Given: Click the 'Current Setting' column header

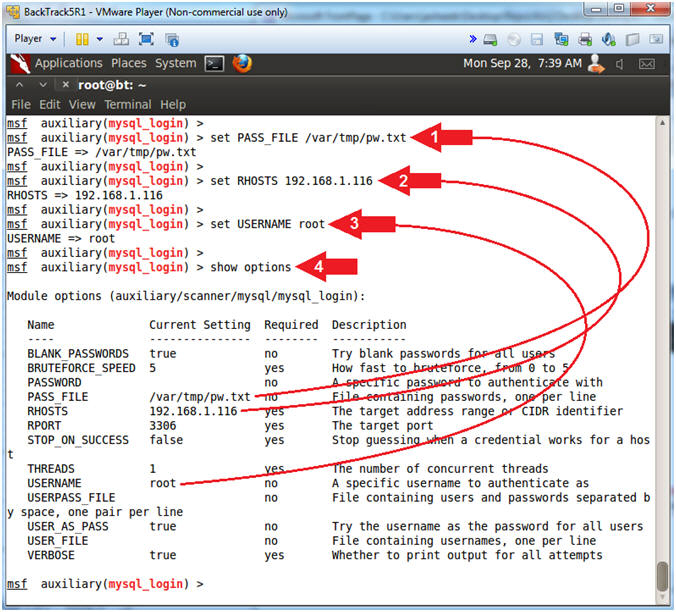Looking at the screenshot, I should pos(200,325).
